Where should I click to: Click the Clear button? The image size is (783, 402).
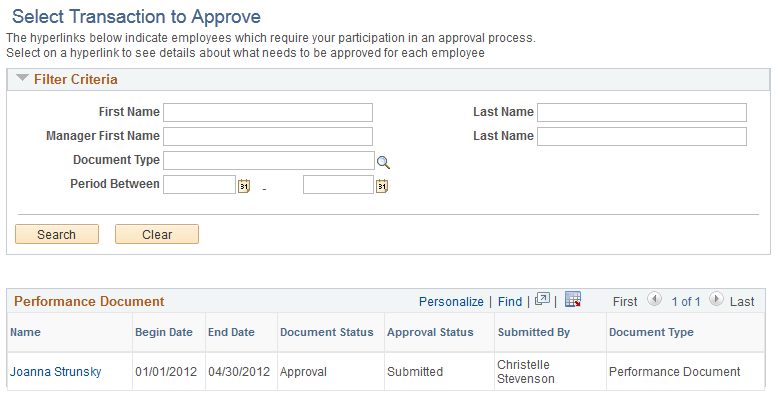click(x=157, y=234)
